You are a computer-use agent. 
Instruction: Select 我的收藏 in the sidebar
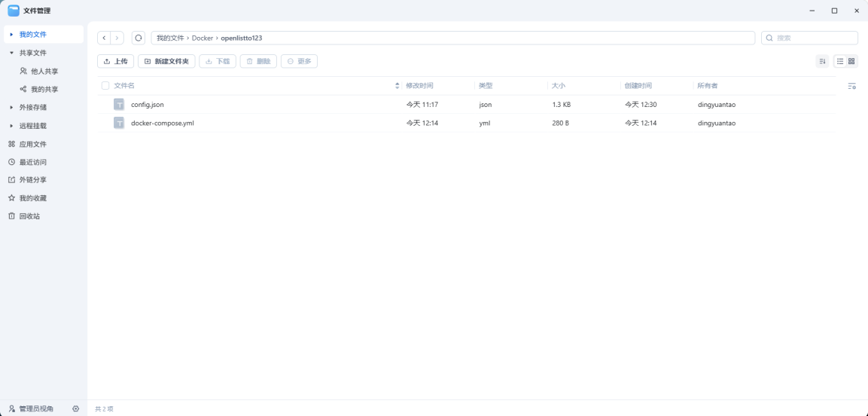tap(32, 198)
